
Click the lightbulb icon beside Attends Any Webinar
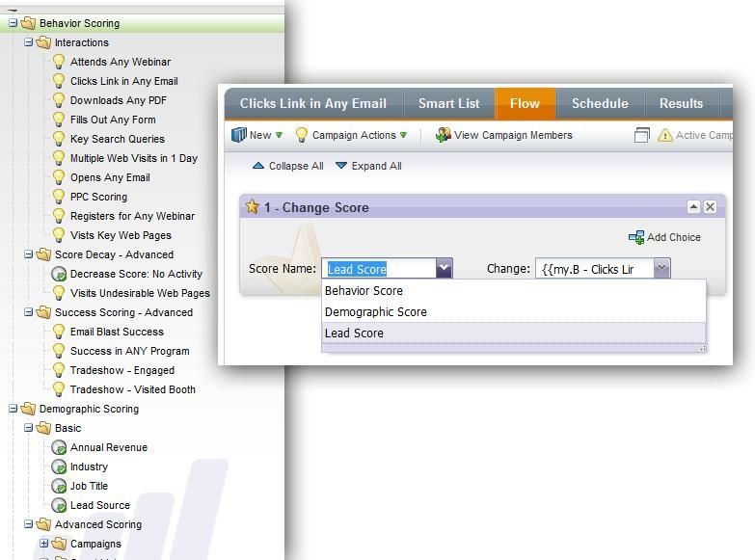click(x=59, y=62)
